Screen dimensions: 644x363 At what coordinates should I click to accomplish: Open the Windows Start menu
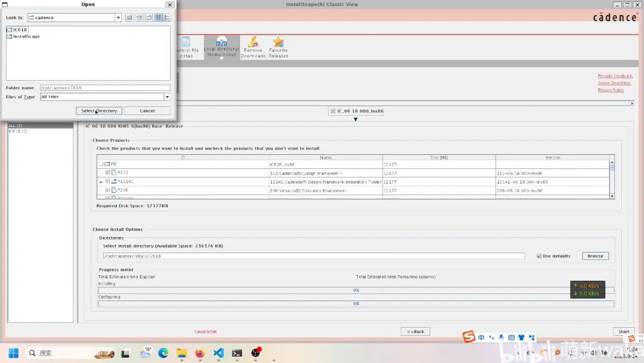14,353
